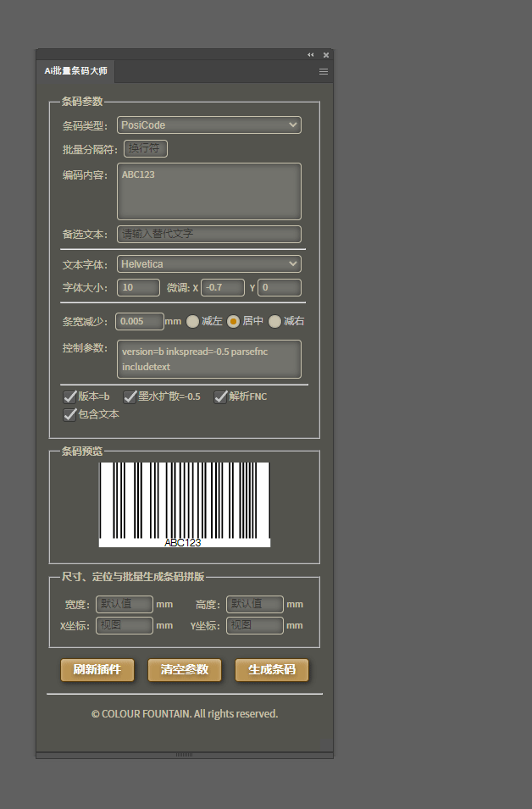
Task: Click the panel bottom resize grip
Action: tap(184, 755)
